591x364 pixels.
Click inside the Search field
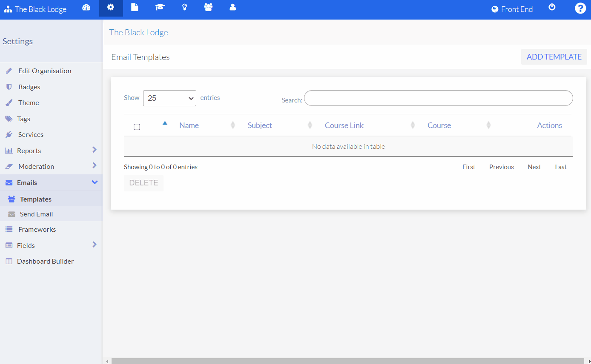[x=439, y=98]
